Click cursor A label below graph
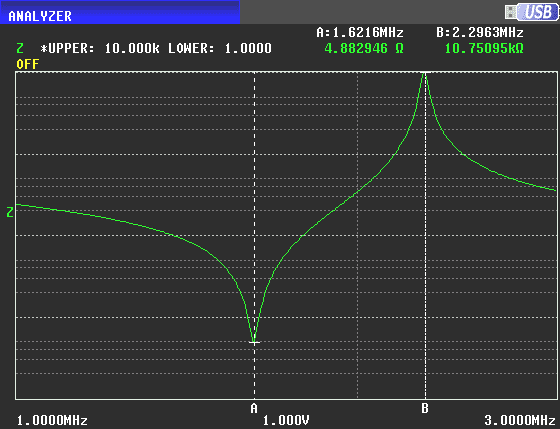Viewport: 560px width, 429px height. [254, 408]
